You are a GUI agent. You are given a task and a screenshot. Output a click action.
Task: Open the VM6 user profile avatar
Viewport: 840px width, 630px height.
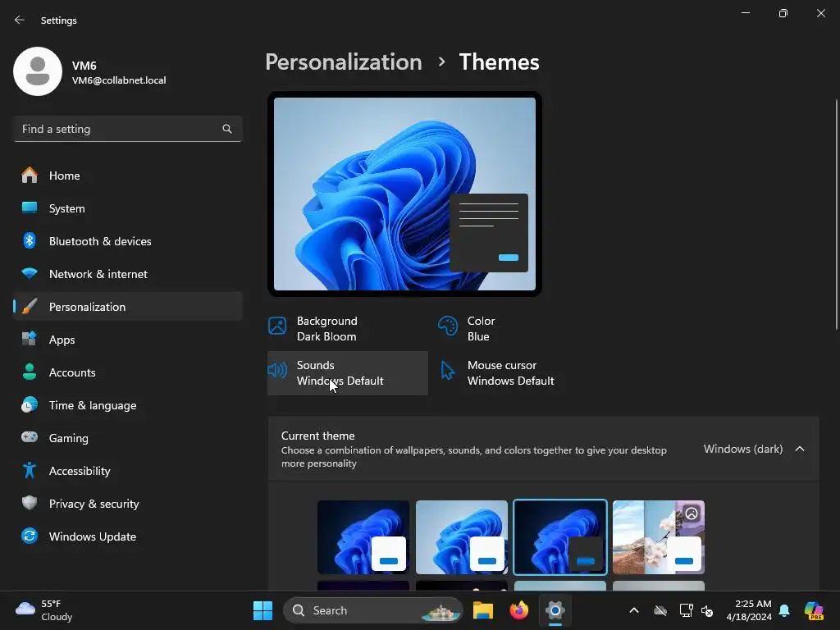(x=38, y=71)
